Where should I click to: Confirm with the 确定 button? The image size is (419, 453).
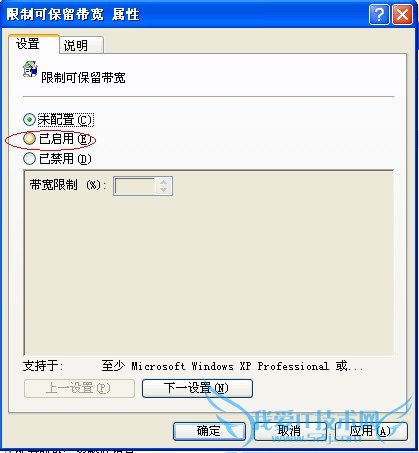click(x=209, y=431)
